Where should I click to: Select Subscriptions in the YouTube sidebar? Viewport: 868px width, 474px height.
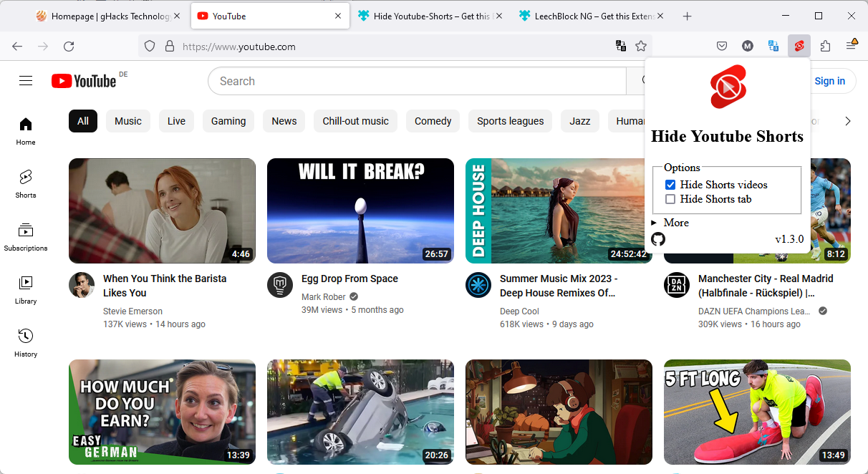(25, 236)
